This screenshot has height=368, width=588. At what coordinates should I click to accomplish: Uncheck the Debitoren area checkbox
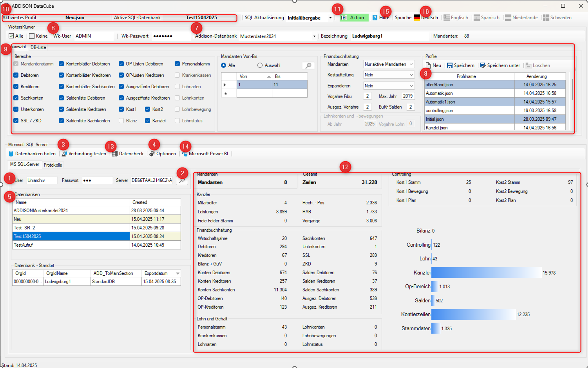click(x=16, y=75)
